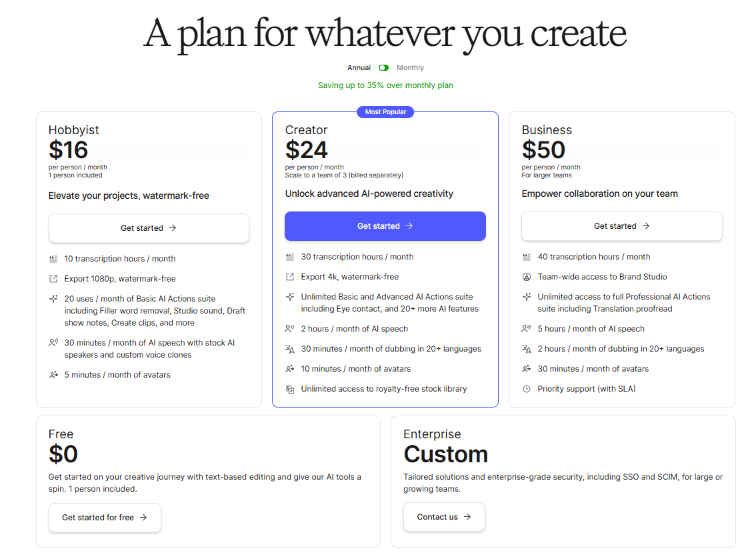Image resolution: width=756 pixels, height=555 pixels.
Task: Click clock icon beside Priority support
Action: point(527,389)
